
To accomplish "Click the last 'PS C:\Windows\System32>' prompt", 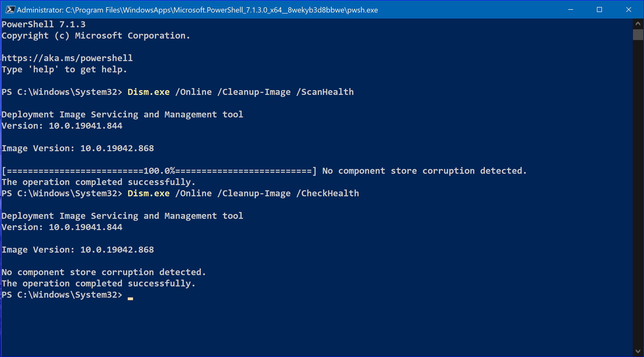I will click(62, 295).
